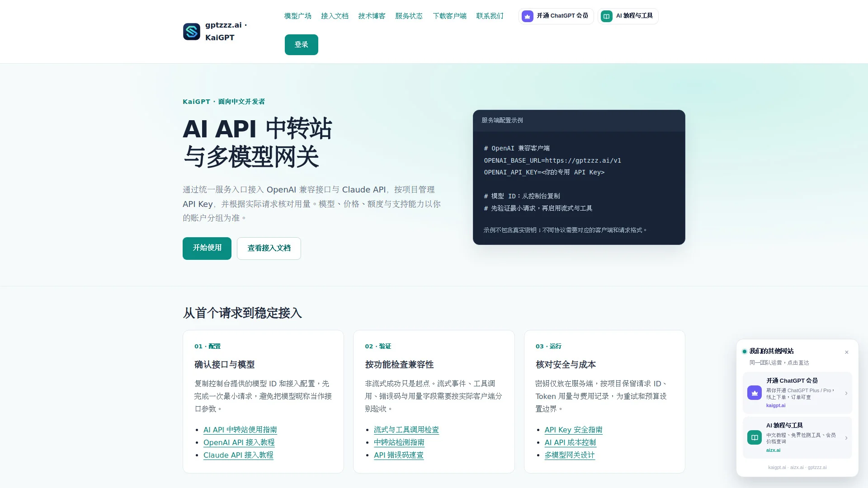Open 下载客户端 in the navigation

[449, 16]
